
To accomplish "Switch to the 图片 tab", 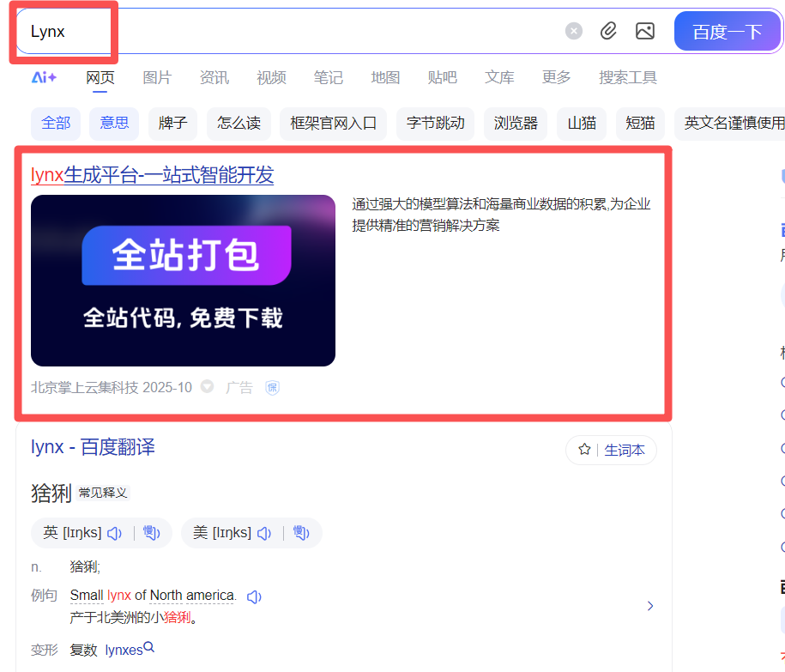I will pyautogui.click(x=158, y=77).
